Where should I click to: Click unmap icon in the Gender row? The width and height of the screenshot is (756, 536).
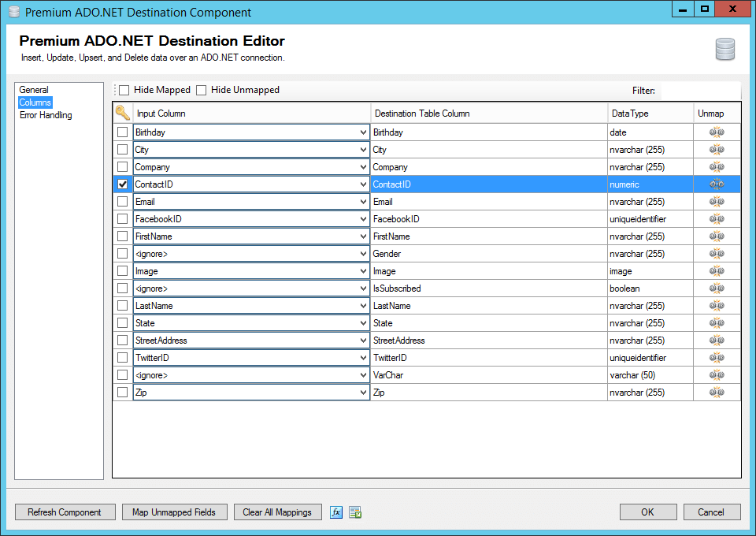click(717, 254)
